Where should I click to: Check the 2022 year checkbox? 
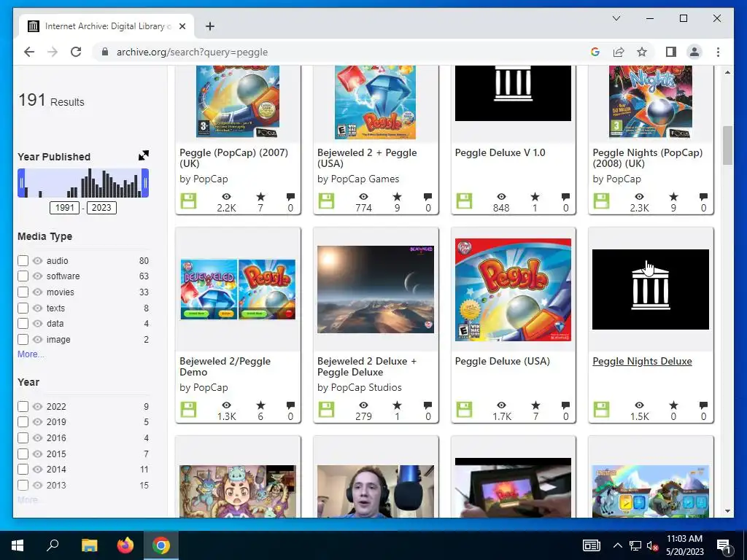23,406
